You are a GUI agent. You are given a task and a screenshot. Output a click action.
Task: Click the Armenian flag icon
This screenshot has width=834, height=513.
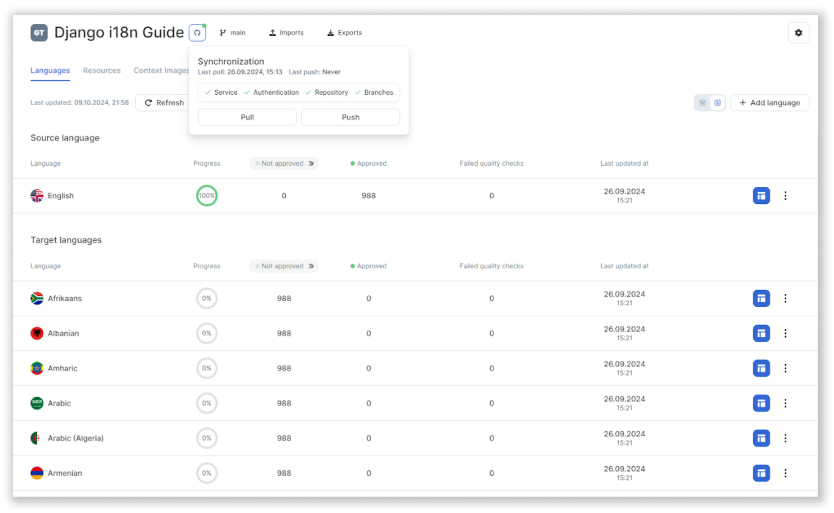point(37,473)
